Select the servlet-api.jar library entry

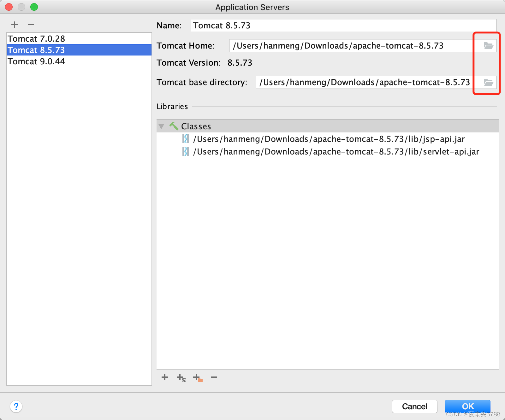328,151
